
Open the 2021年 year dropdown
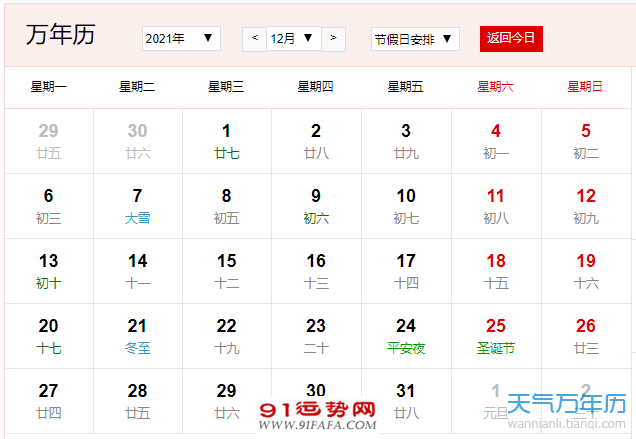coord(181,39)
